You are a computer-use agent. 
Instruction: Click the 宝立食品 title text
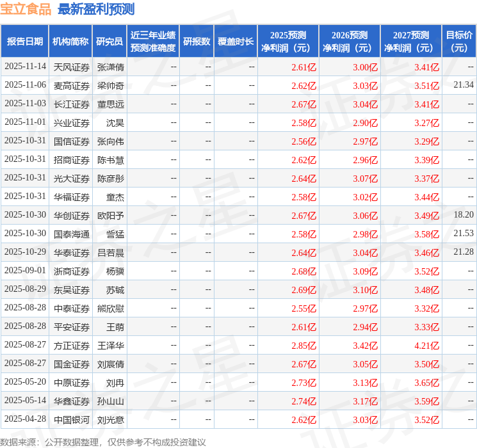point(26,9)
